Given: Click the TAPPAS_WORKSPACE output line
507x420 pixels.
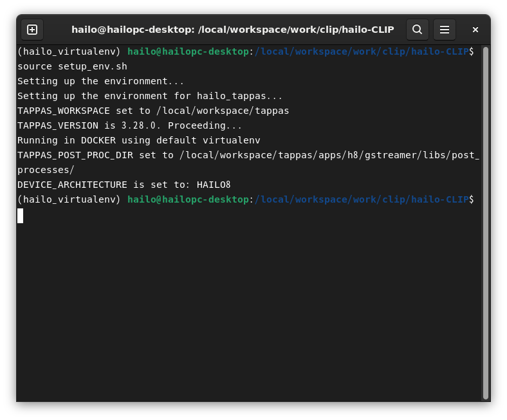Looking at the screenshot, I should point(153,111).
